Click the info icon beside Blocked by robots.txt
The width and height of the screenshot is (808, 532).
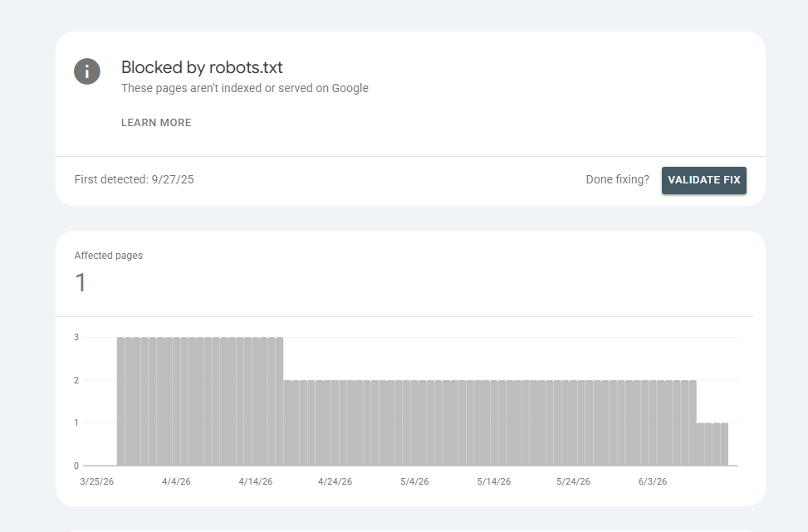87,71
